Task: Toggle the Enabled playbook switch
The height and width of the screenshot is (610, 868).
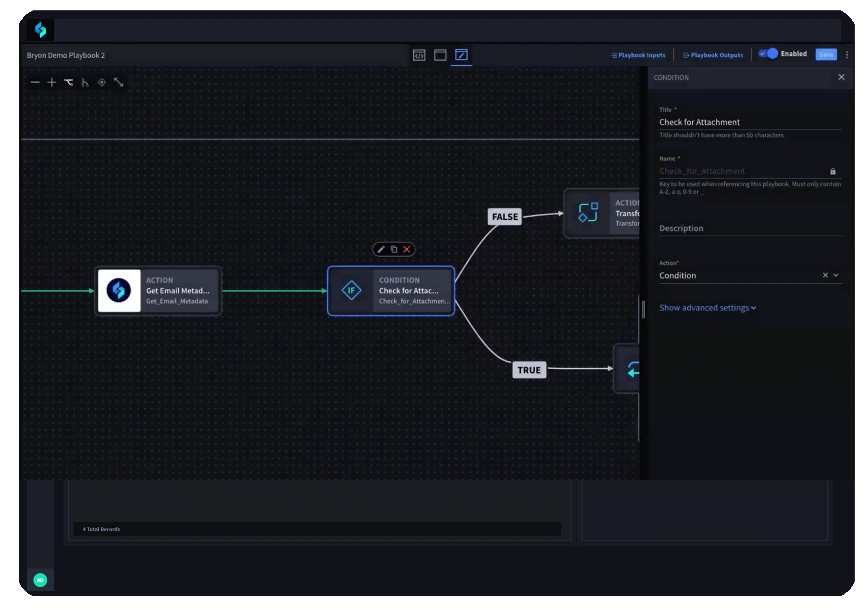Action: tap(768, 54)
